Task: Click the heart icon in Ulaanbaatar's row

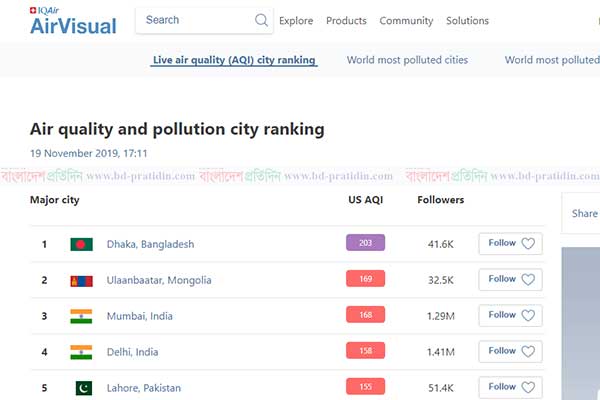Action: tap(528, 279)
